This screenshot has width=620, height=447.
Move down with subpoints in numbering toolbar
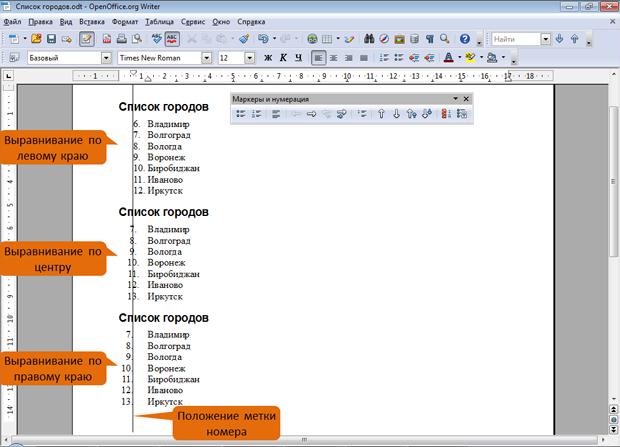[x=427, y=114]
